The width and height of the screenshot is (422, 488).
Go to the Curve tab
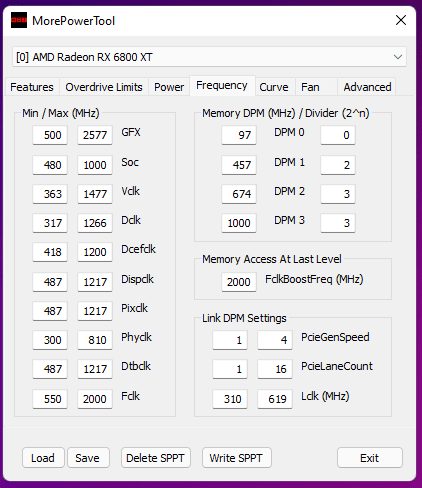click(274, 87)
